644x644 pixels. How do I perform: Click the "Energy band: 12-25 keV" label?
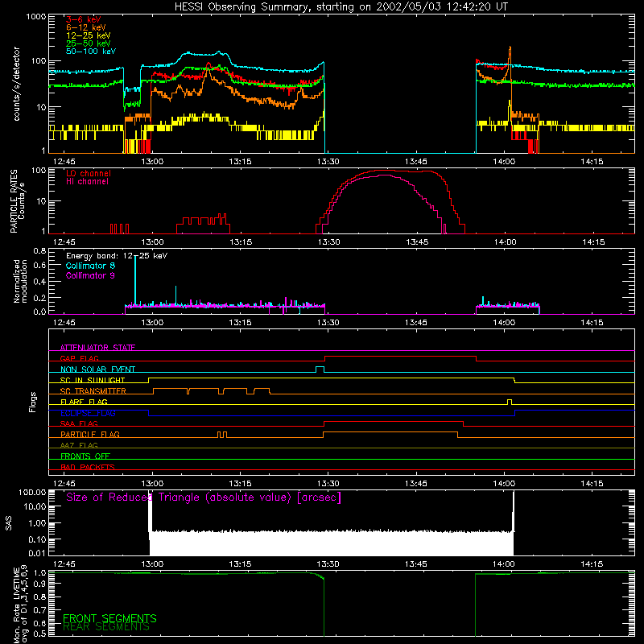[117, 256]
